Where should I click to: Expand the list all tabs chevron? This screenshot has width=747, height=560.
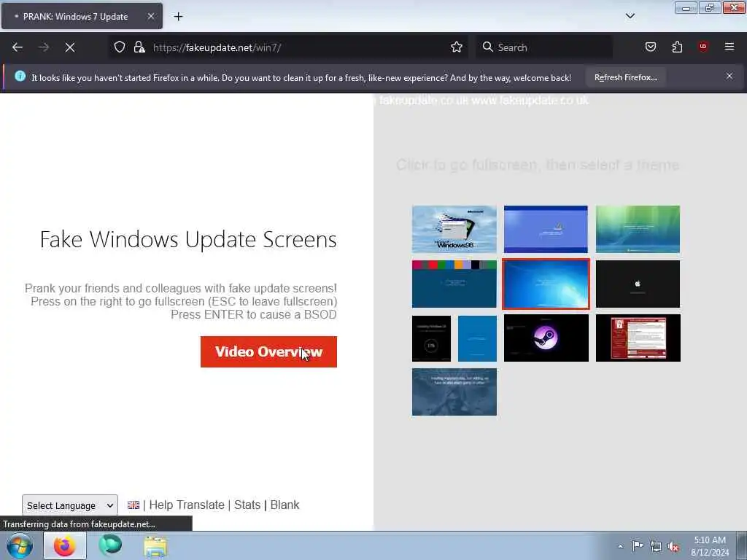click(x=630, y=16)
